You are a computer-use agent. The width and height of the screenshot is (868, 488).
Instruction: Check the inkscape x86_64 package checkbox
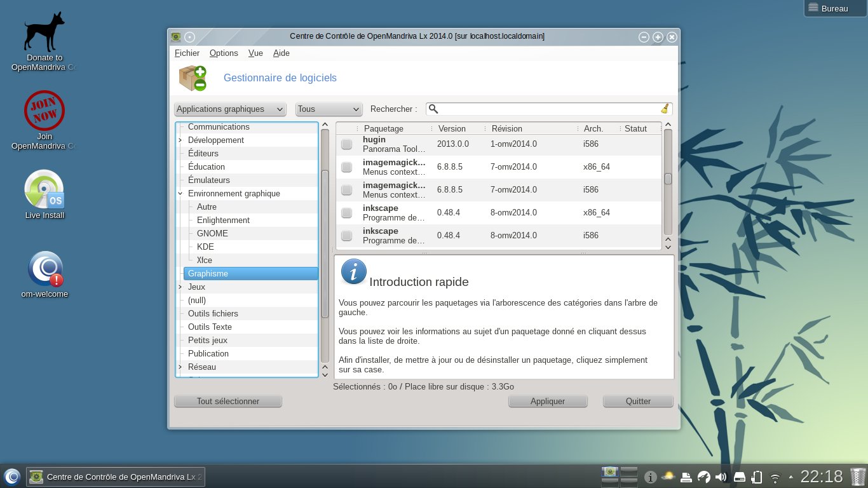[x=346, y=213]
